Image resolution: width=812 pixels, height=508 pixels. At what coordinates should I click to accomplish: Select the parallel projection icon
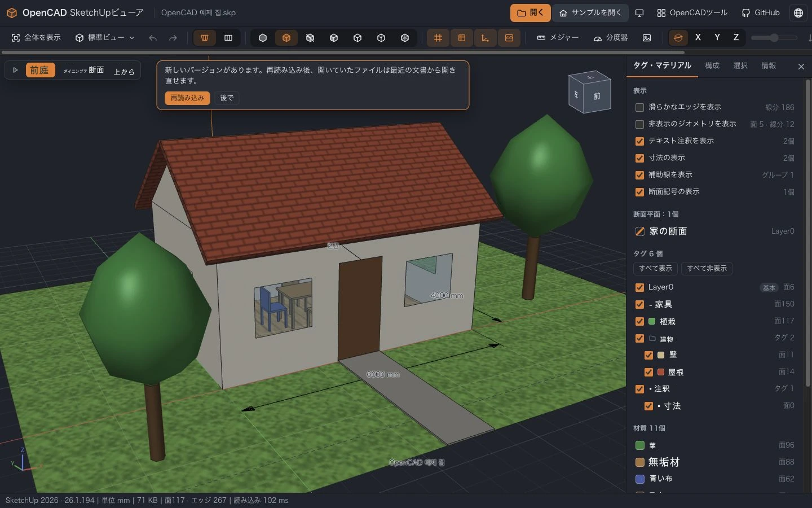[228, 38]
